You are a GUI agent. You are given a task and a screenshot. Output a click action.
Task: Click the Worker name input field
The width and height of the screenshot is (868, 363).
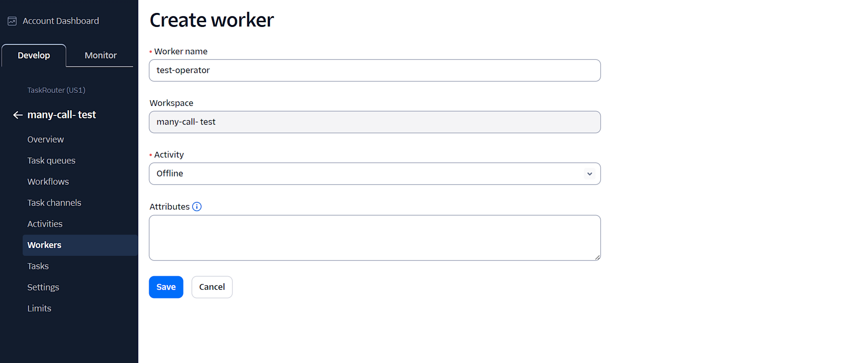pyautogui.click(x=375, y=70)
